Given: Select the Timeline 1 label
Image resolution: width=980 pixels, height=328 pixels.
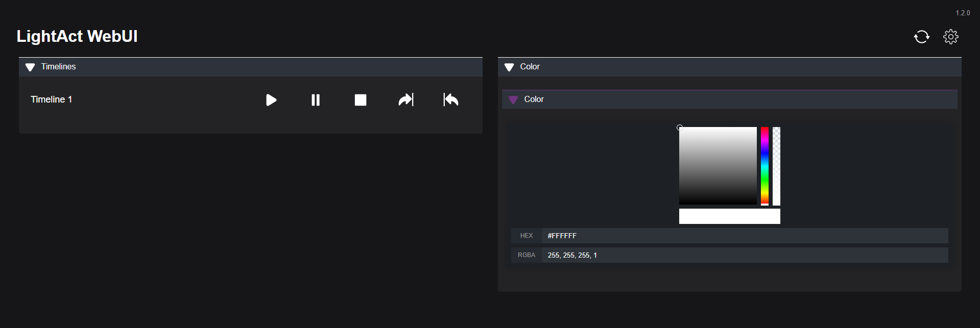Looking at the screenshot, I should 51,99.
